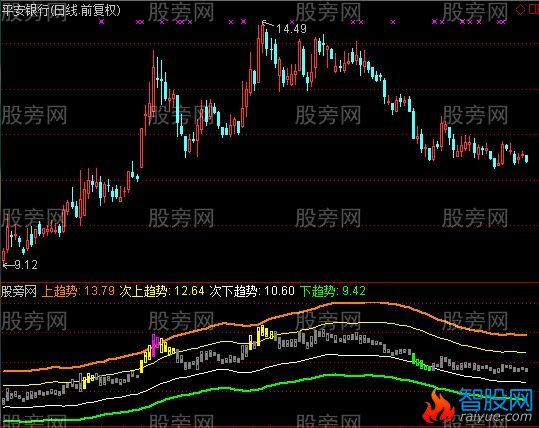Click the 次下趋势: 10.60 value
Image resolution: width=539 pixels, height=428 pixels.
tap(252, 291)
